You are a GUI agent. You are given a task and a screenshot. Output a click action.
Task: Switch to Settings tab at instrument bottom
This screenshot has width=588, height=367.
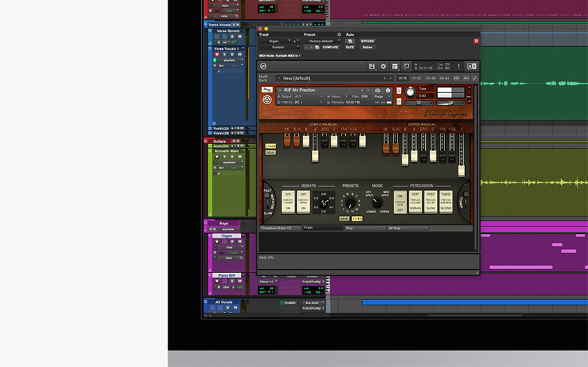point(408,228)
